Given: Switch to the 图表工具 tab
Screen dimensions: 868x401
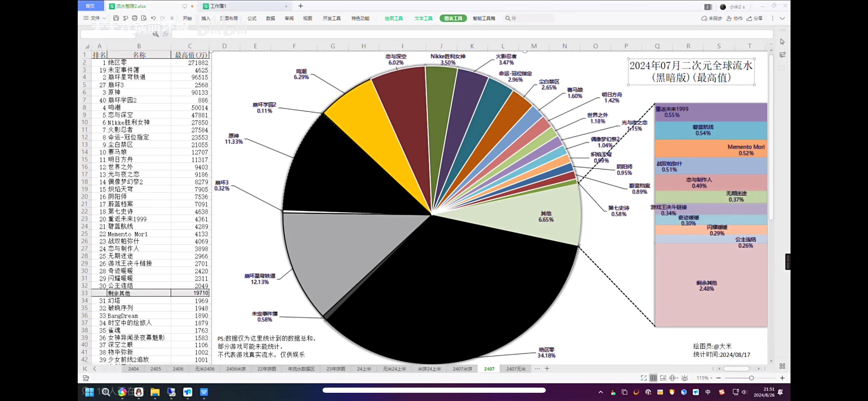Looking at the screenshot, I should click(x=453, y=18).
